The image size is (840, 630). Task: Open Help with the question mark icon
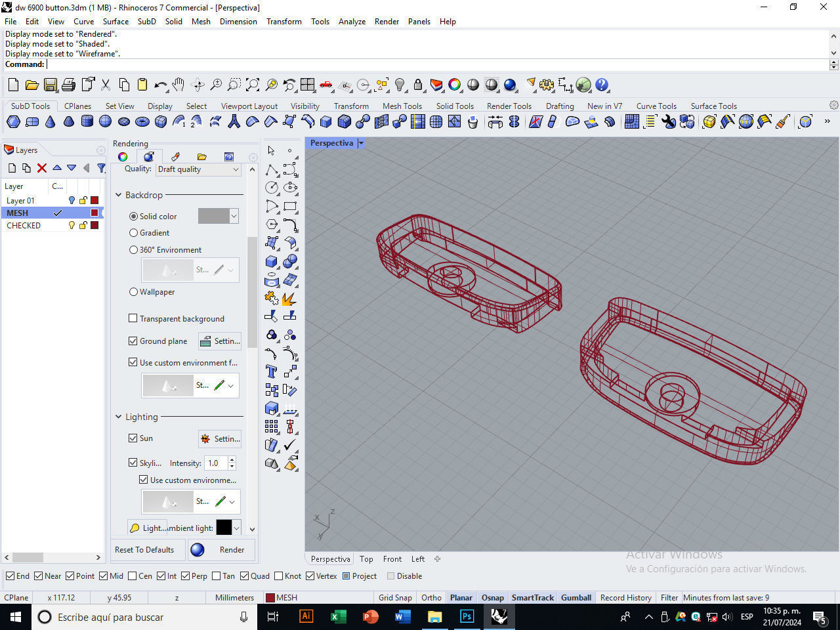point(602,85)
